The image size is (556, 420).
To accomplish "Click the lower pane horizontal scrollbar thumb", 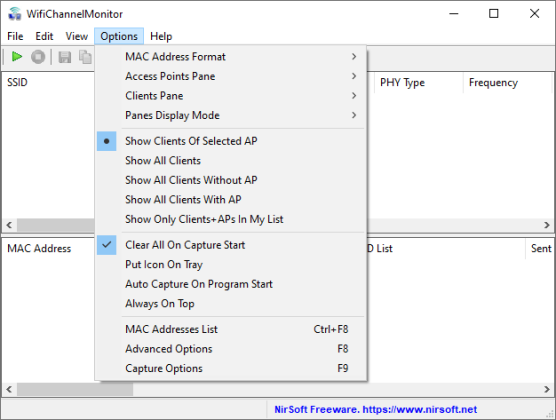I will point(75,389).
